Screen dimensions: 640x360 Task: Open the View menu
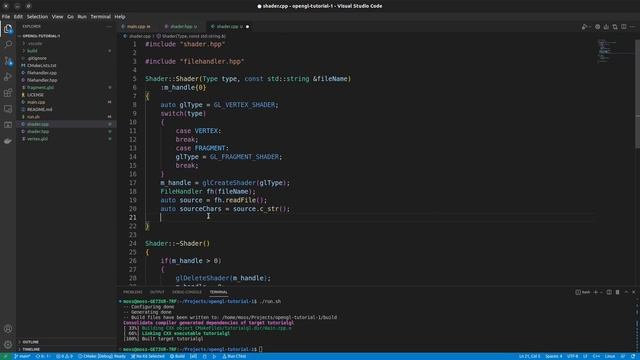click(57, 17)
